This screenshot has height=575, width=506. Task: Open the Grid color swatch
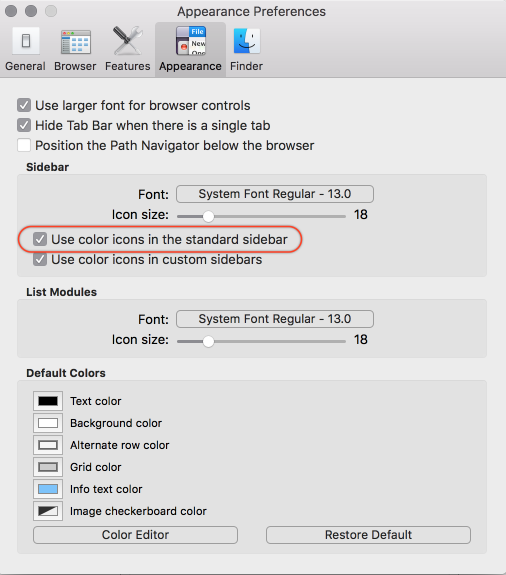click(48, 467)
